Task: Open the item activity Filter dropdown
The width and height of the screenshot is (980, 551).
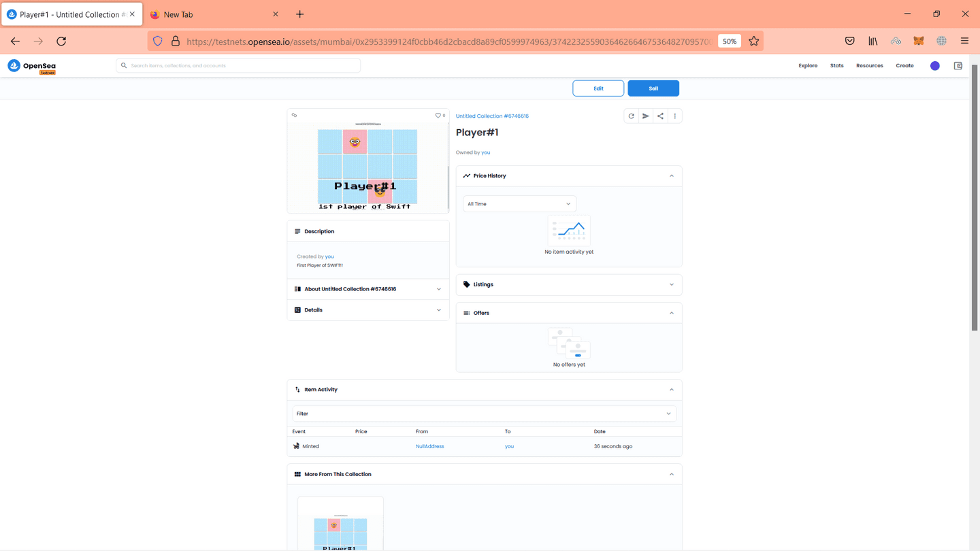Action: click(x=484, y=414)
